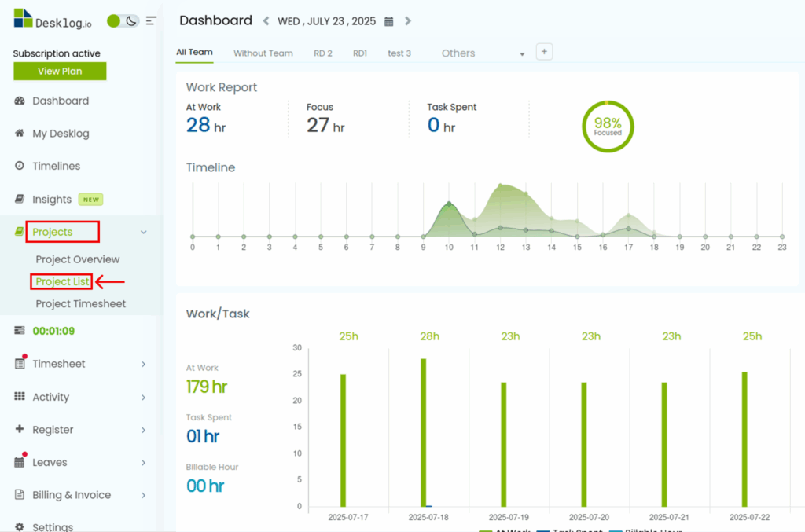Viewport: 805px width, 532px height.
Task: Click the View Plan button
Action: tap(60, 72)
